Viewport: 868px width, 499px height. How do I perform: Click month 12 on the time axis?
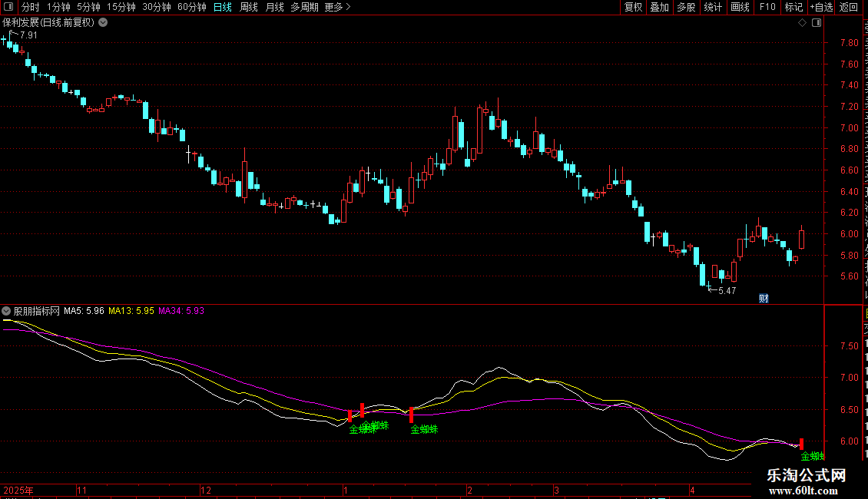pos(206,490)
